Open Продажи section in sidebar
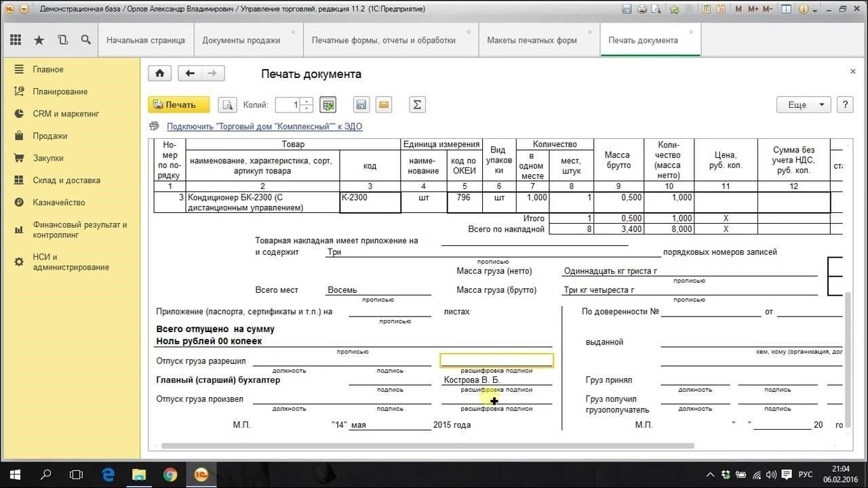 point(50,136)
